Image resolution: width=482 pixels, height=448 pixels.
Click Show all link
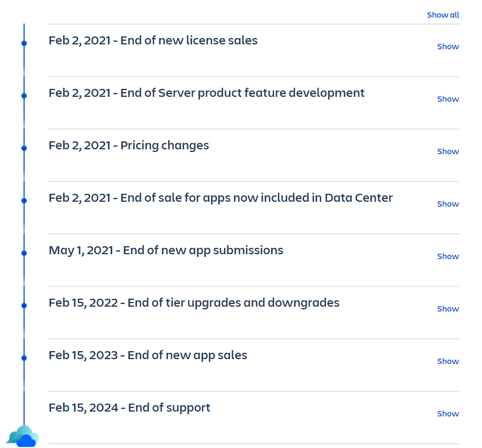coord(443,15)
